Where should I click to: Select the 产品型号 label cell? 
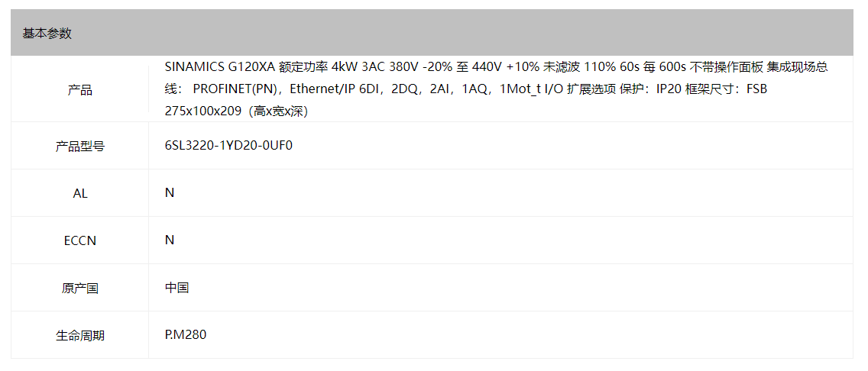(79, 147)
